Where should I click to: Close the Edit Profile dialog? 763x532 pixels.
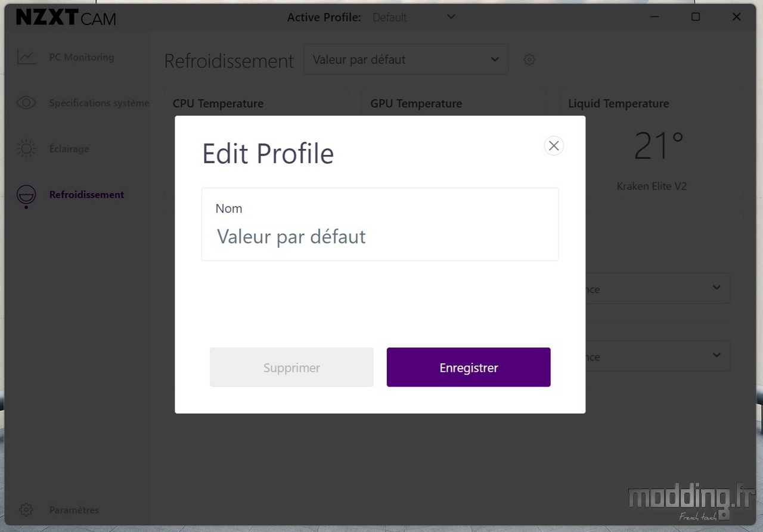click(554, 145)
